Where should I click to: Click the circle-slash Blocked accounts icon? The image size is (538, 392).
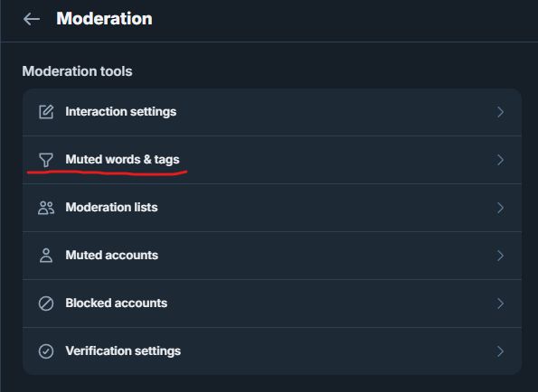click(x=46, y=303)
